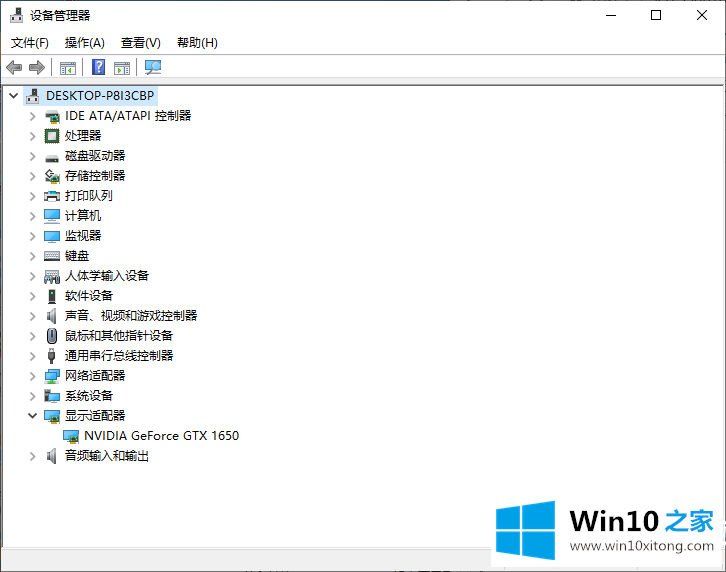
Task: Click the 计算机 computer icon
Action: [x=52, y=216]
